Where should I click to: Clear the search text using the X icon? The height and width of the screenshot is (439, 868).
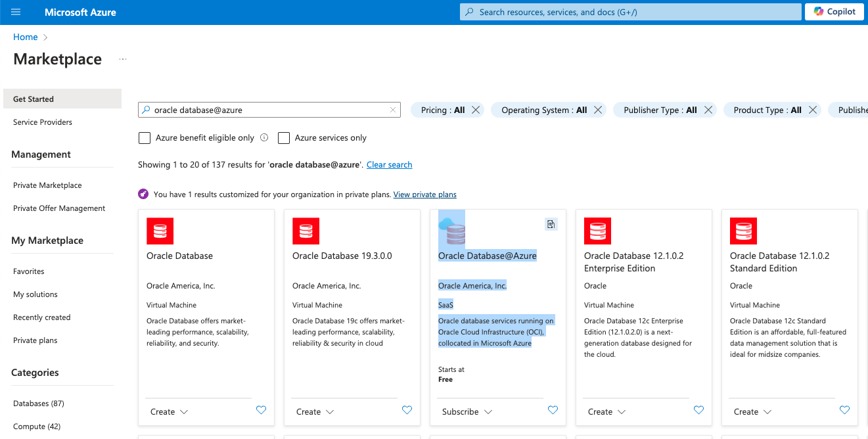click(x=392, y=109)
